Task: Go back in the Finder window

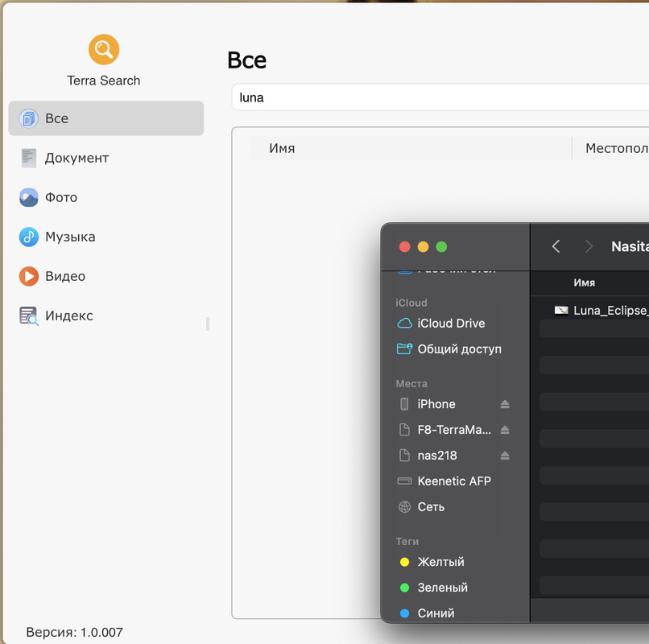Action: [x=556, y=246]
